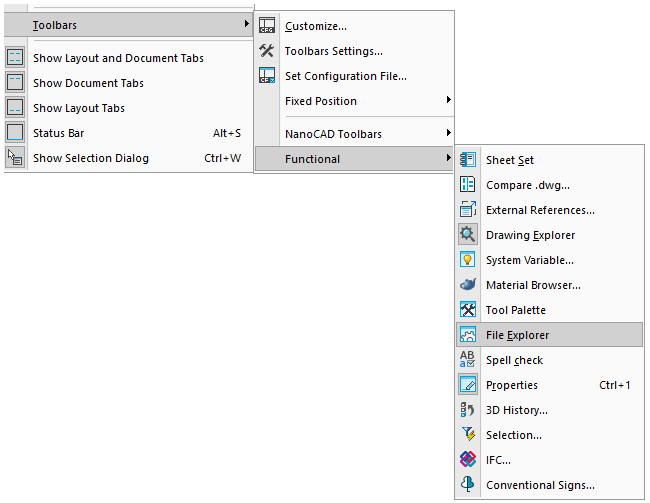Click the Compare .dwg icon
The image size is (650, 503).
(467, 185)
